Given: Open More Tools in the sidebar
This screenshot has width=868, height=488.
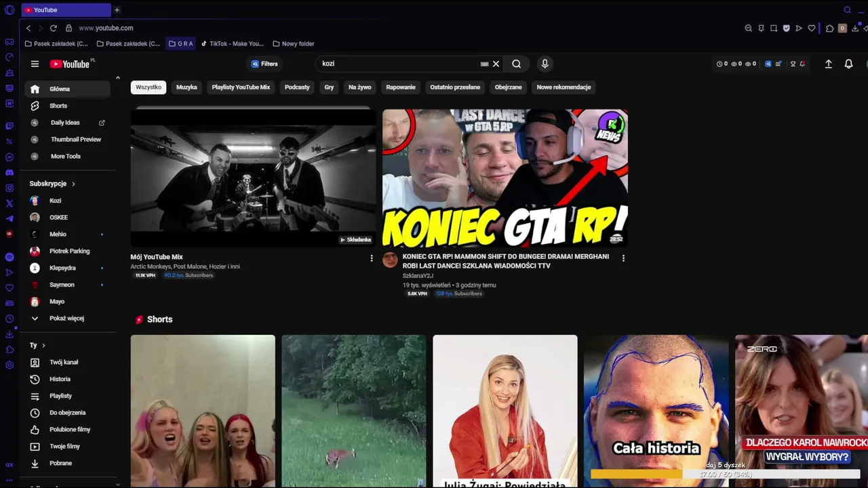Looking at the screenshot, I should [66, 157].
